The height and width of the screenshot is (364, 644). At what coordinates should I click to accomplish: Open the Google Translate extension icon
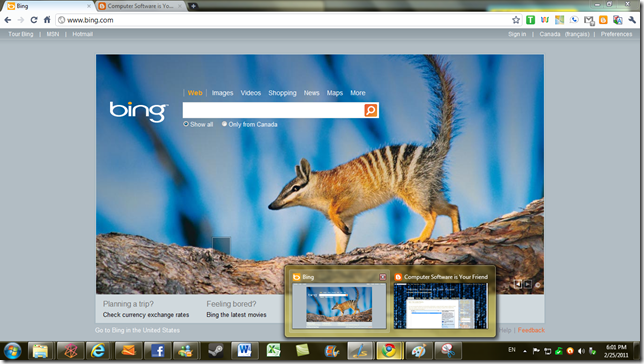617,20
